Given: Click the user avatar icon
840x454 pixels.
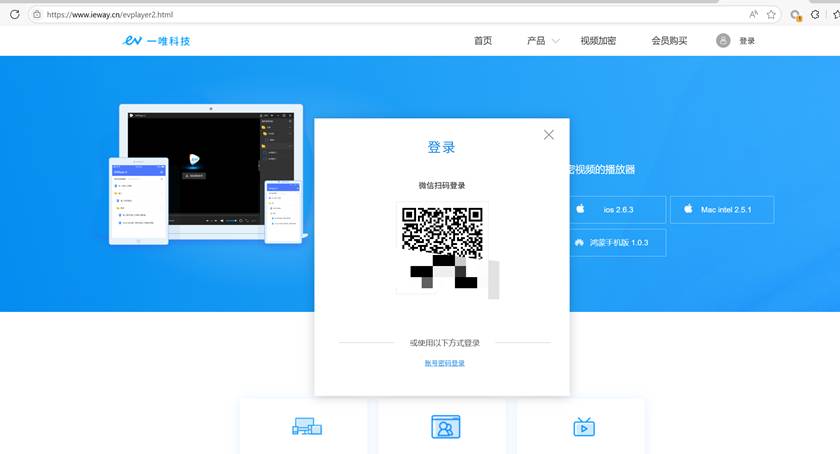Looking at the screenshot, I should pos(723,40).
